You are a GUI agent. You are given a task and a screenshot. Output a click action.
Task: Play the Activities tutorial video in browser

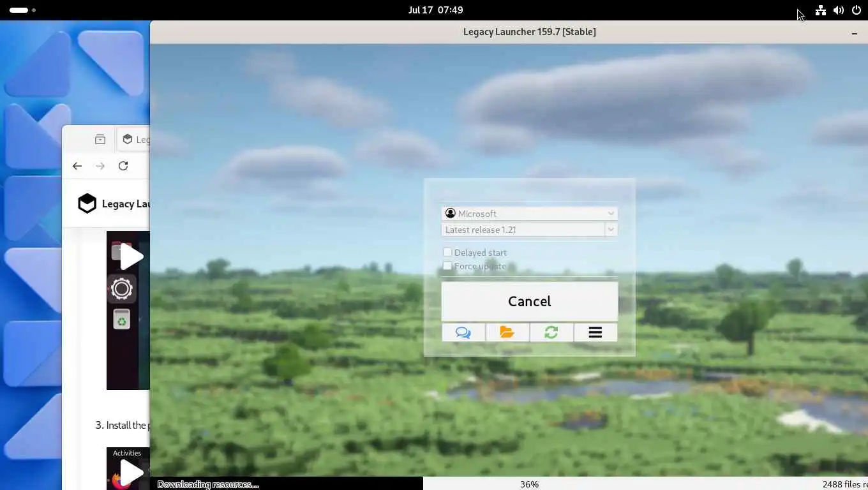pos(131,473)
